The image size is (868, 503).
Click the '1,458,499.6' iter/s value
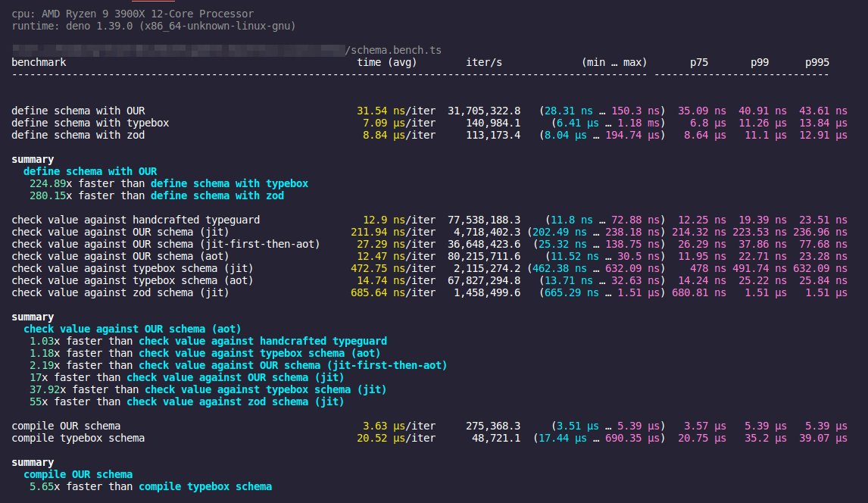tap(487, 292)
